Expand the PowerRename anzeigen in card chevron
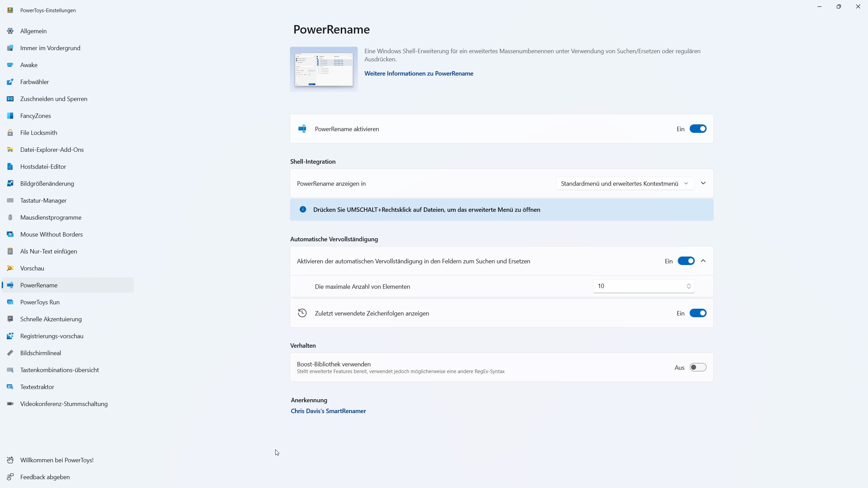The width and height of the screenshot is (868, 488). coord(703,183)
